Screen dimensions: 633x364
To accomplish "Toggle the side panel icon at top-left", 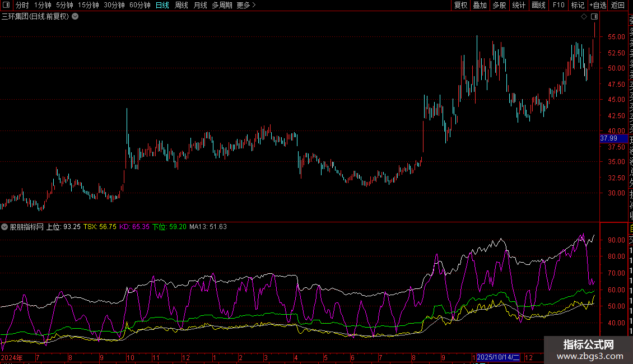I will [6, 5].
